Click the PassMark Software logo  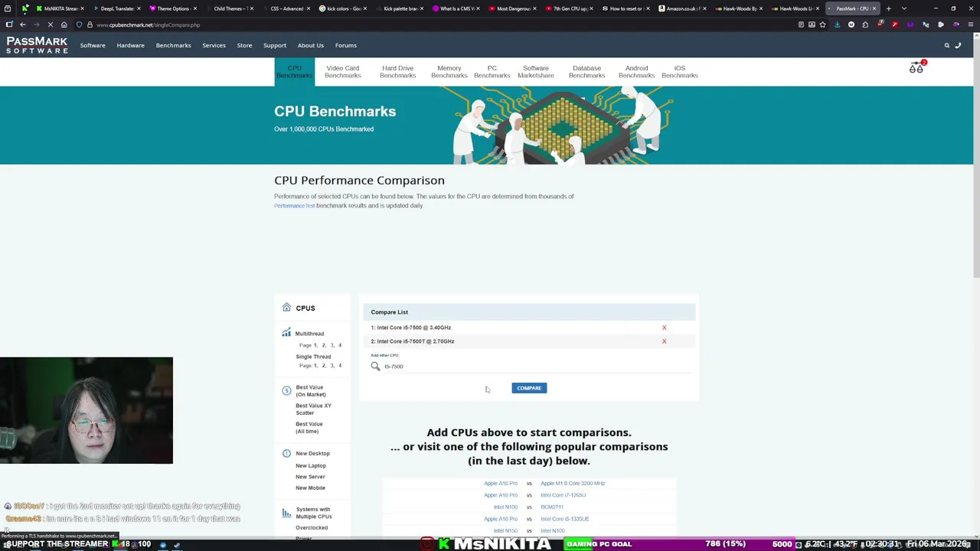click(37, 45)
